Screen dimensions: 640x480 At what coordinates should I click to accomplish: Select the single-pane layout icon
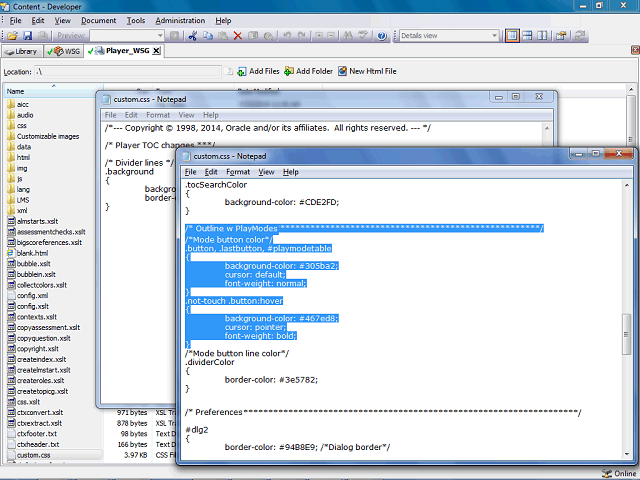pos(512,36)
